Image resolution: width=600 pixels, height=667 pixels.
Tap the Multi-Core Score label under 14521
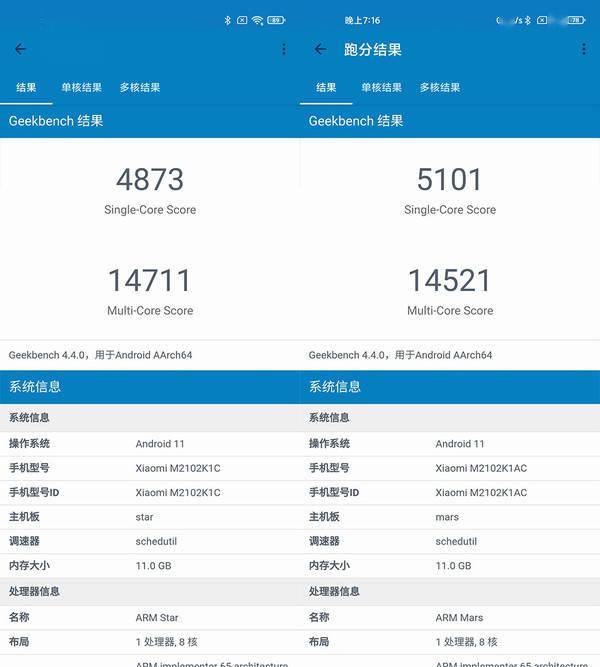(x=450, y=311)
